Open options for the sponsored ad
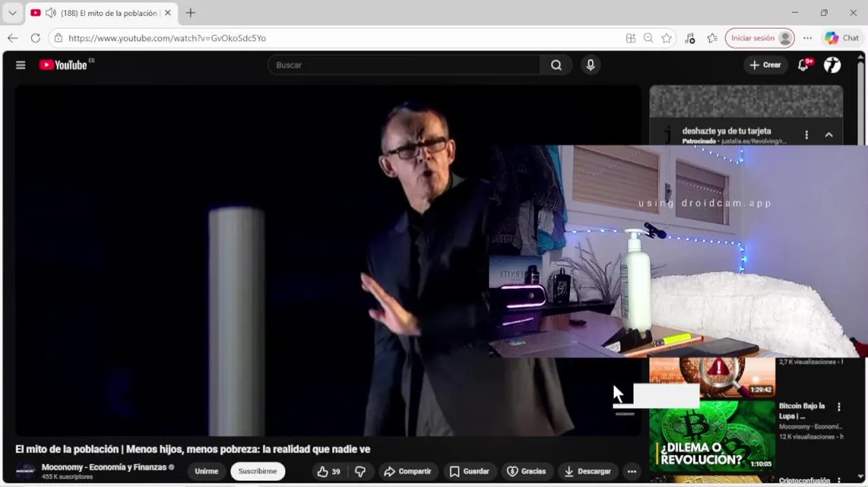Screen dimensions: 868x487 [x=806, y=135]
